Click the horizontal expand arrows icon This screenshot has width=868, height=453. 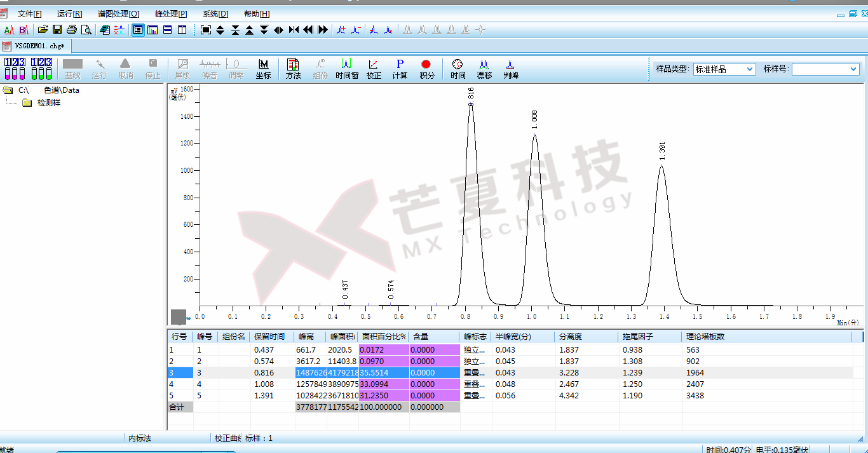[x=279, y=29]
